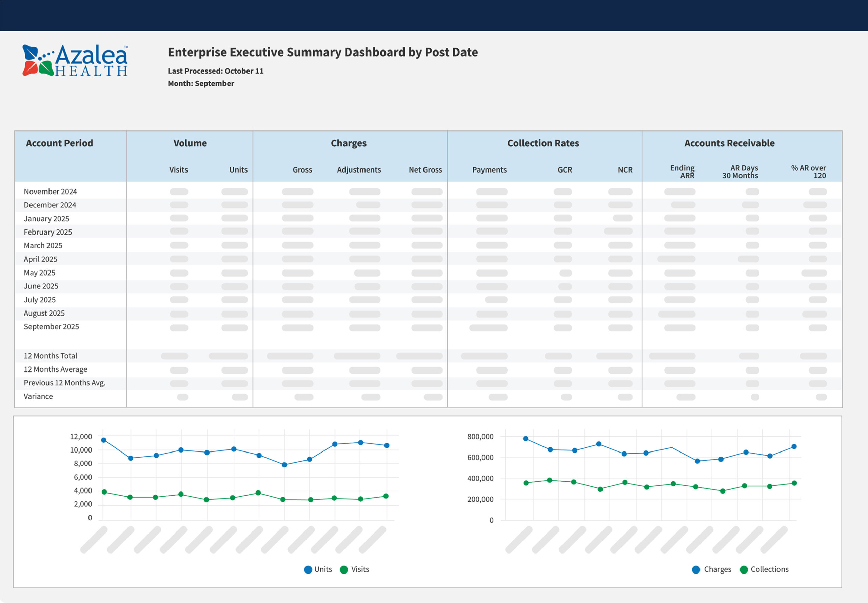Sort by the Net Gross column
The height and width of the screenshot is (603, 868).
(x=425, y=170)
